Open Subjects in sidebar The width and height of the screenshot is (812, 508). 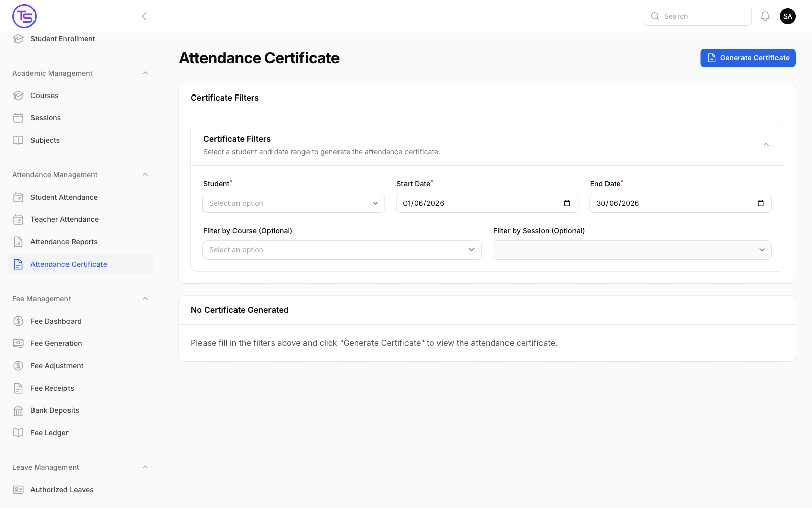pyautogui.click(x=81, y=140)
